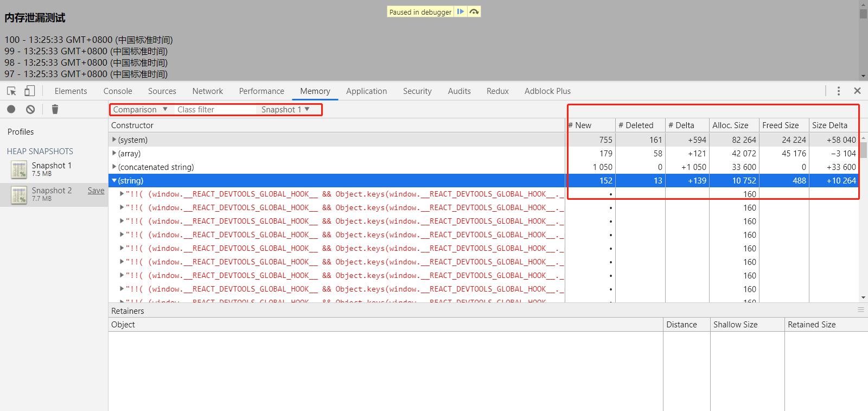Focus the Class filter input field
The height and width of the screenshot is (411, 868).
(214, 110)
